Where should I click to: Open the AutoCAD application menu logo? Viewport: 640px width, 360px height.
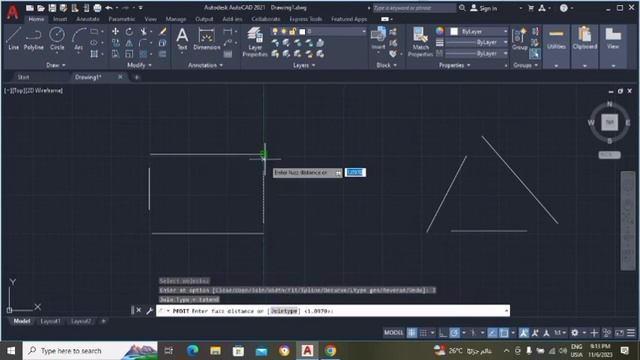[x=13, y=11]
